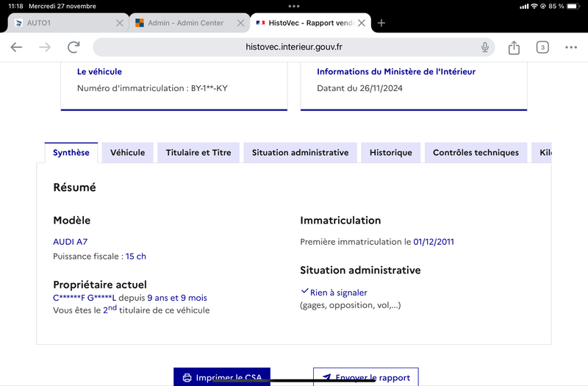Tap the microphone icon in address bar

coord(485,47)
